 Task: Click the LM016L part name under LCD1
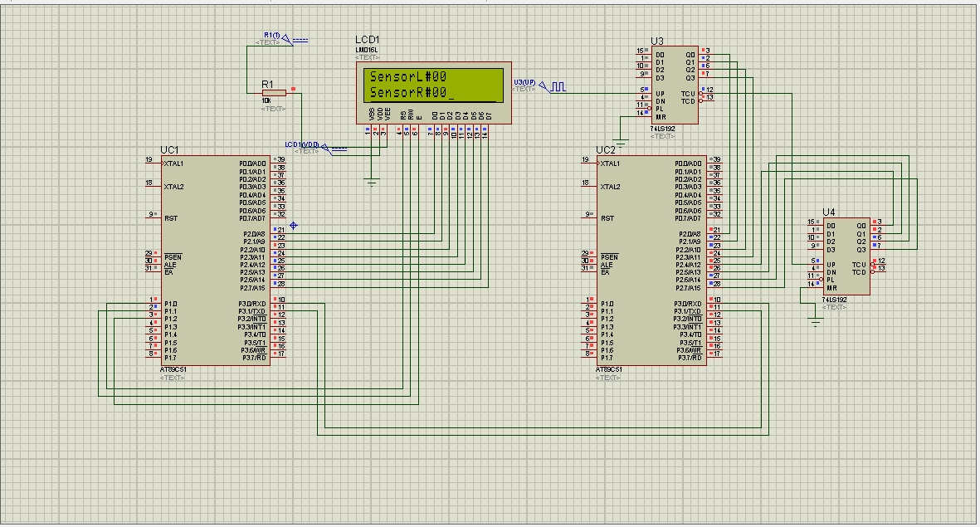[366, 50]
